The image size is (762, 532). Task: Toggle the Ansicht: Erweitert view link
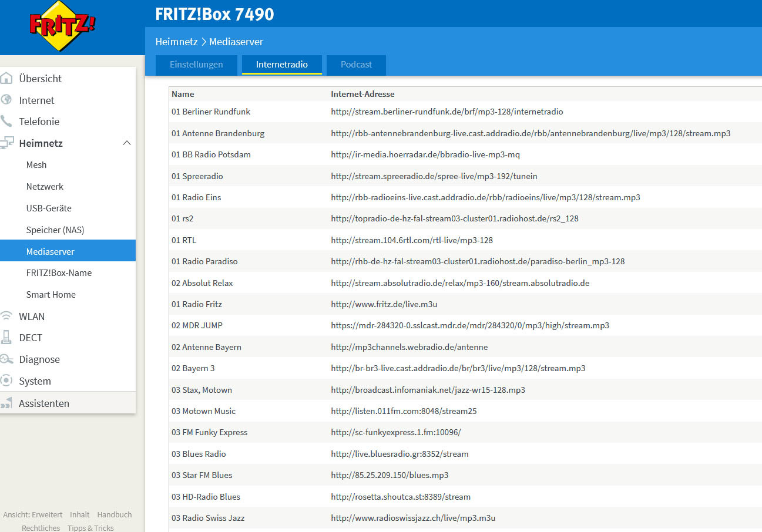[x=33, y=514]
